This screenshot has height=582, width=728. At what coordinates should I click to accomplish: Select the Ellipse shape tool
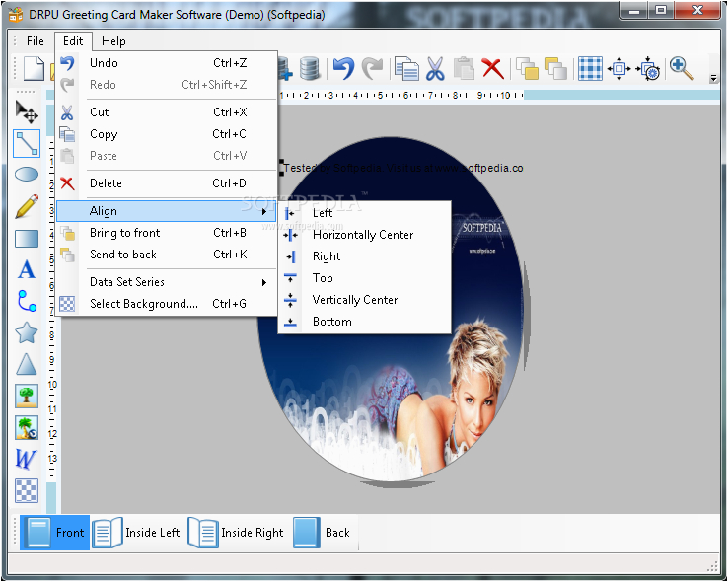coord(27,175)
